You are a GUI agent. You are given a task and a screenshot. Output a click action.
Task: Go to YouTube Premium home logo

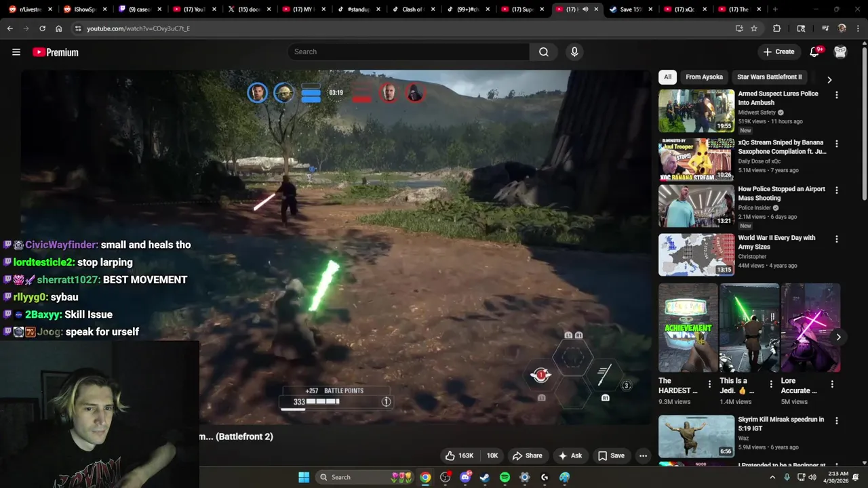56,52
